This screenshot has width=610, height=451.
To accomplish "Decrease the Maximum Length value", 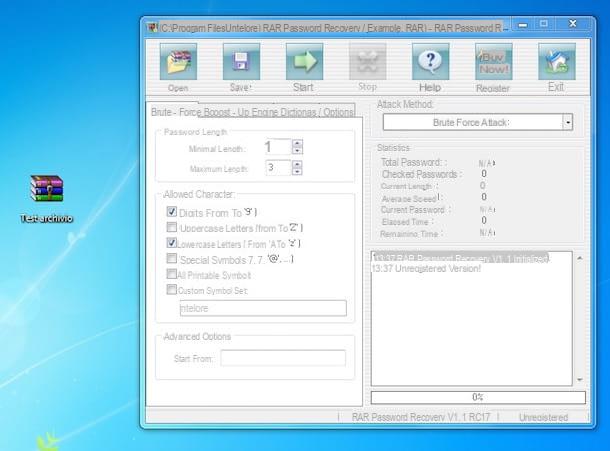I will coord(297,172).
